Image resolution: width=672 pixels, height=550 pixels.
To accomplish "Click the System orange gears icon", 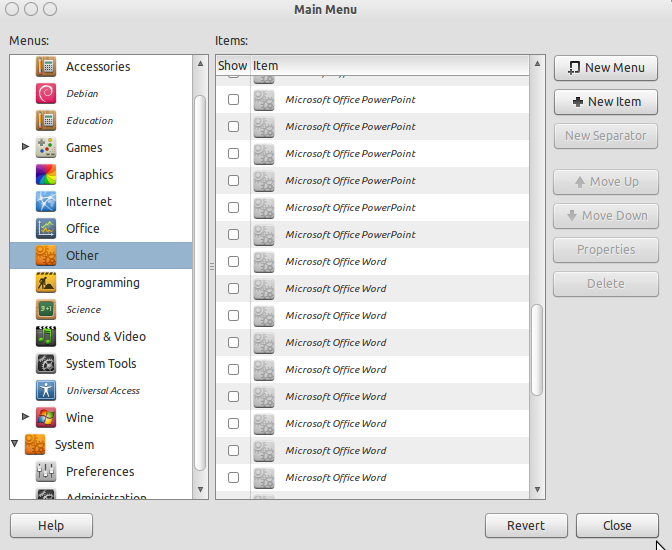I will pyautogui.click(x=35, y=445).
